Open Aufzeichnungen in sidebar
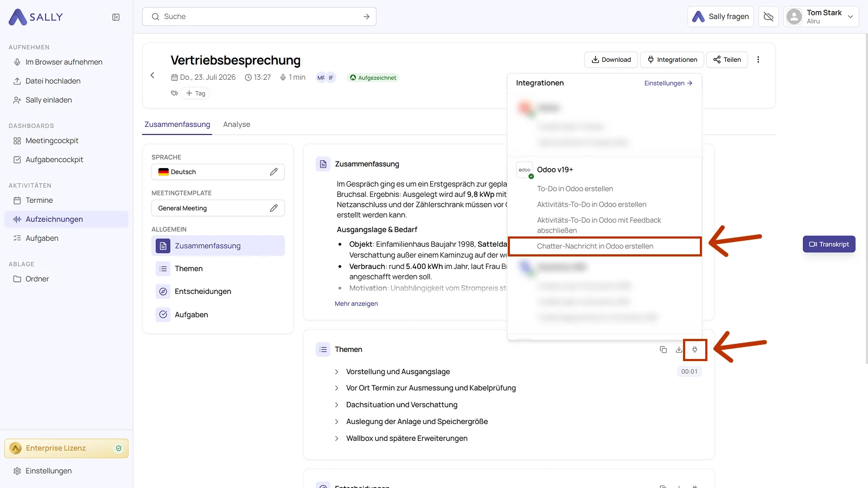The height and width of the screenshot is (488, 868). point(67,220)
